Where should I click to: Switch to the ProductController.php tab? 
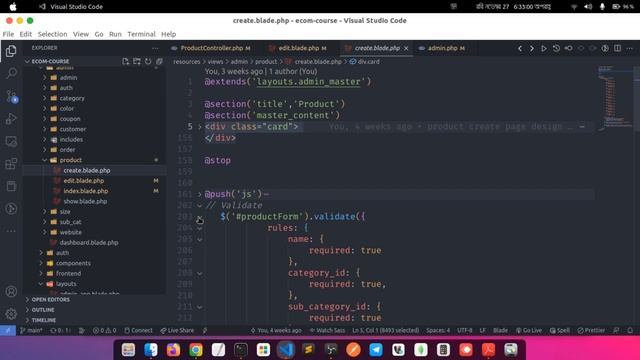[x=211, y=48]
